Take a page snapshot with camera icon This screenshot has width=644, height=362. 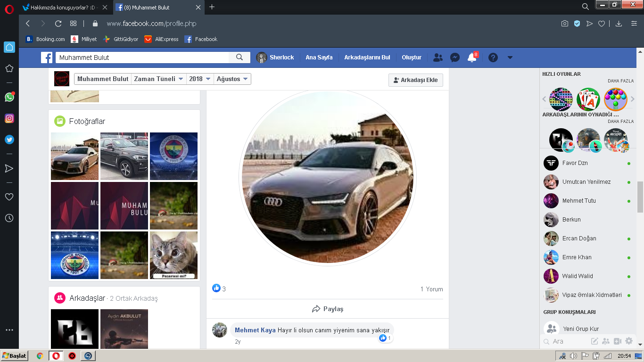point(565,24)
